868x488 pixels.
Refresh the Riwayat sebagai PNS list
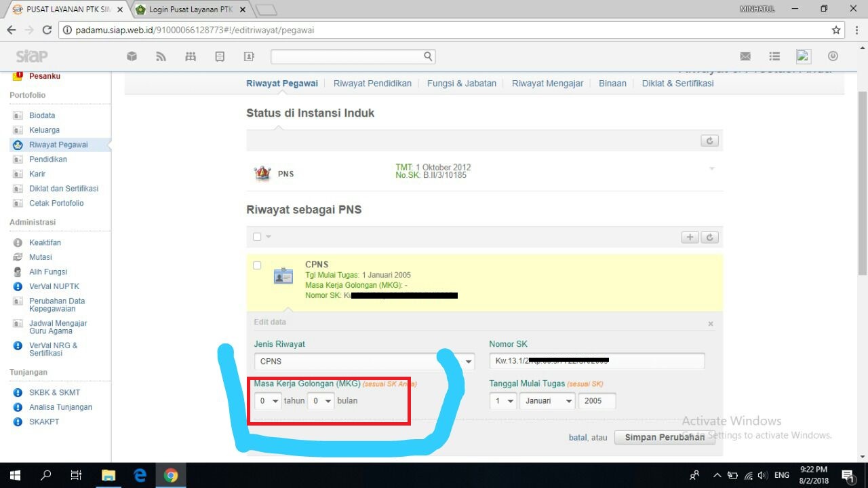pyautogui.click(x=709, y=237)
